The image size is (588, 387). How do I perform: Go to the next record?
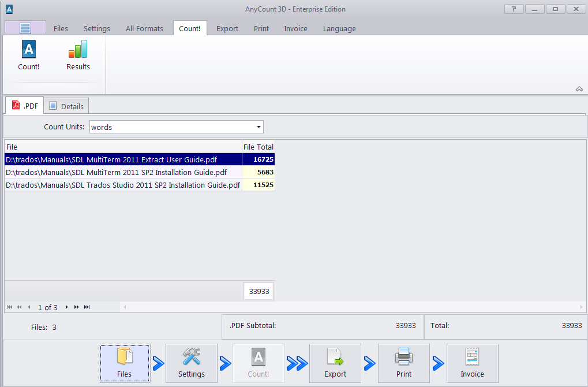(67, 307)
